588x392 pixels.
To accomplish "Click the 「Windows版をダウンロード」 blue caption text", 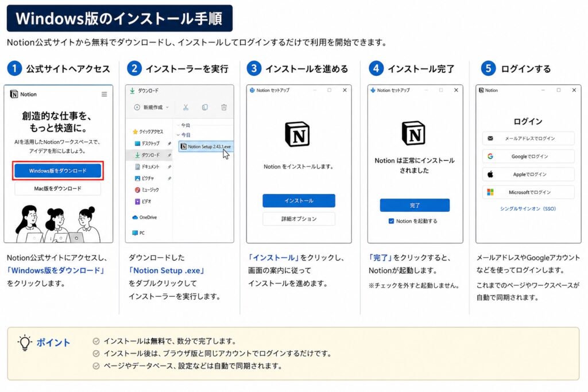I will pyautogui.click(x=56, y=270).
